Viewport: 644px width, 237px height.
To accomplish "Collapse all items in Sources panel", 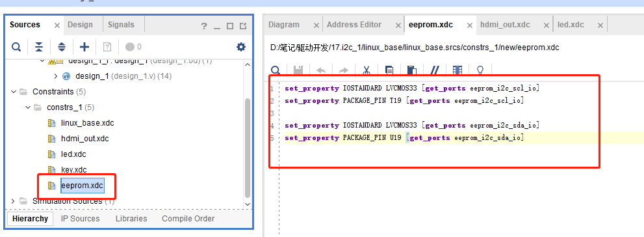I will coord(38,47).
